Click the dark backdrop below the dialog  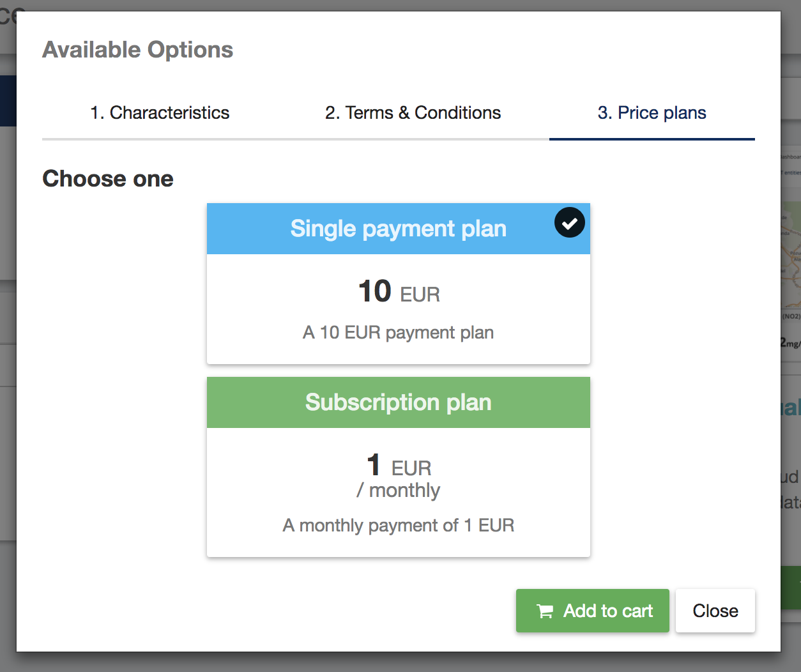coord(400,662)
